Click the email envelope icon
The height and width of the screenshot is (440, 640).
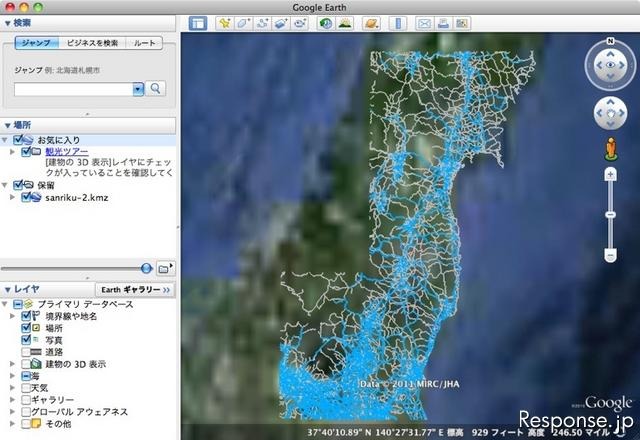pos(424,22)
